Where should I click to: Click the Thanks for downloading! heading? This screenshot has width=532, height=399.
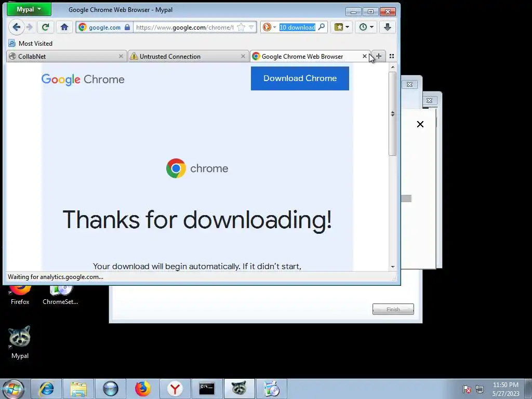pyautogui.click(x=197, y=220)
